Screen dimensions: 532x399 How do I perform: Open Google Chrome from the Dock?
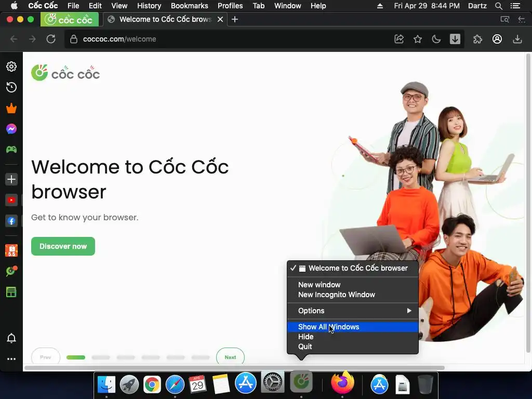[x=152, y=384]
